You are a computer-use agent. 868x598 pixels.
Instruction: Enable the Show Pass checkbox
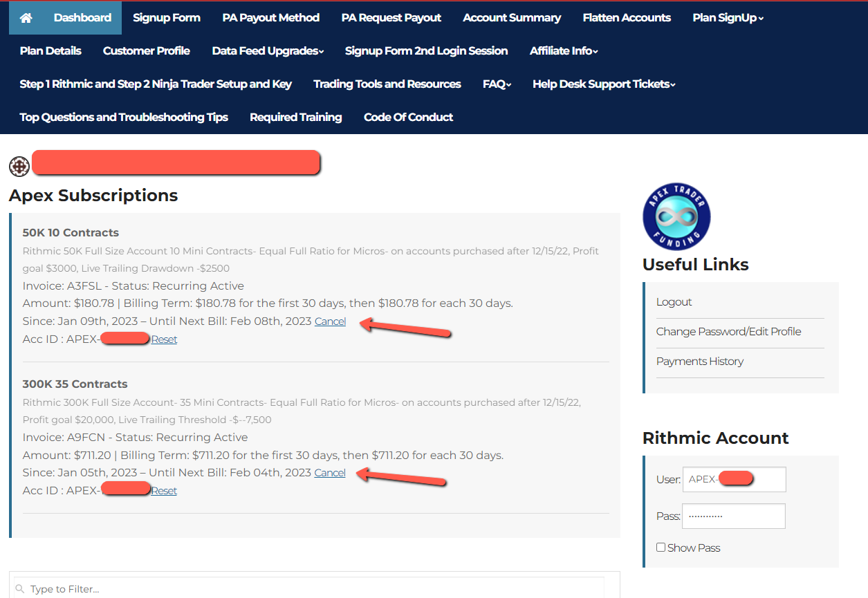661,548
